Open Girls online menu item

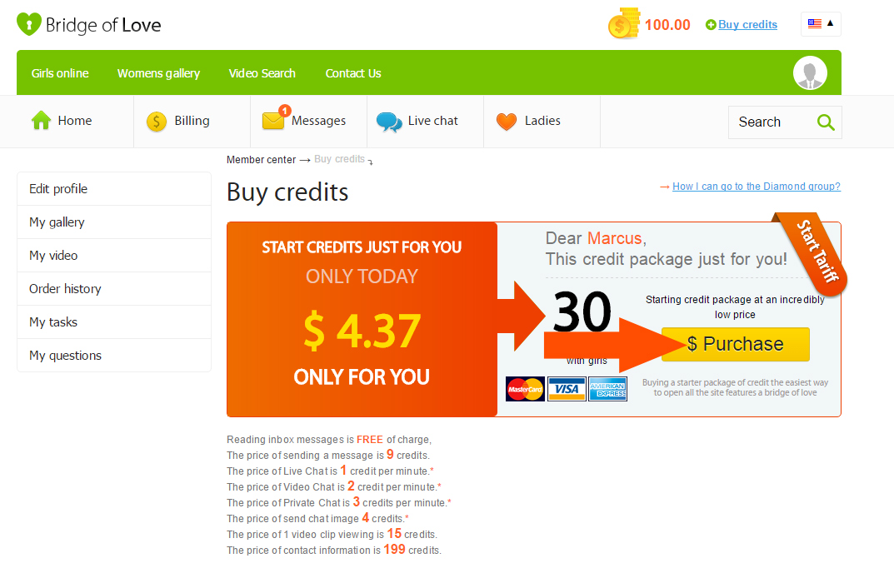tap(60, 73)
